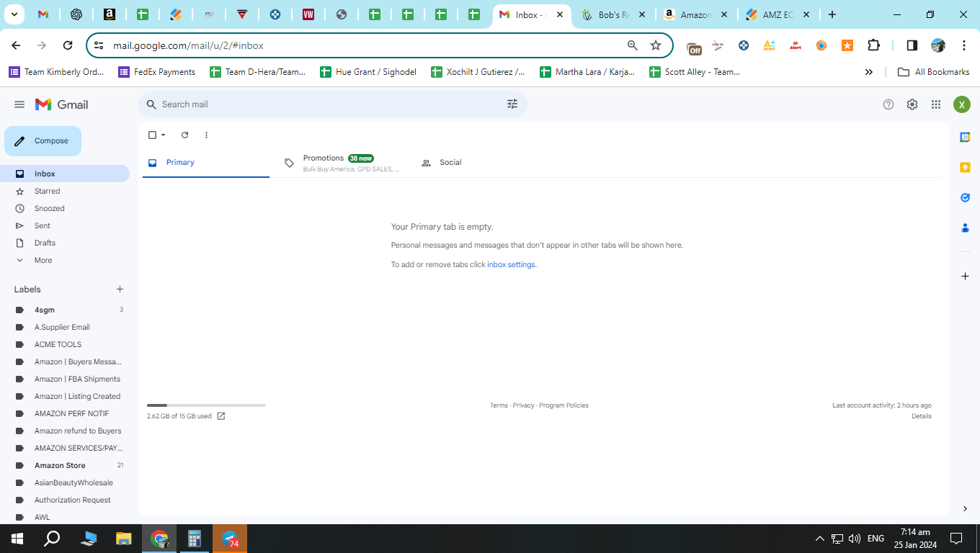Open the More options three-dot menu
The image size is (980, 553).
click(x=206, y=135)
